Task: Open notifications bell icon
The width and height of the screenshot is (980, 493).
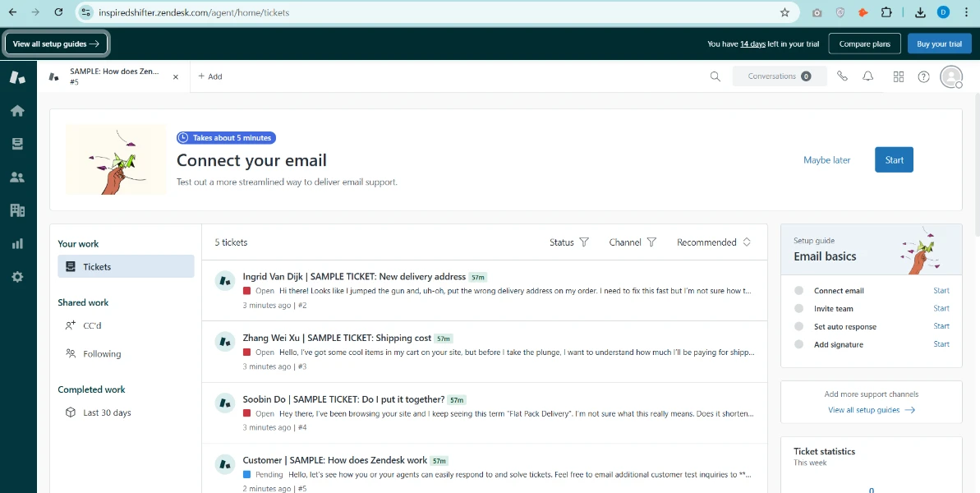Action: (868, 76)
